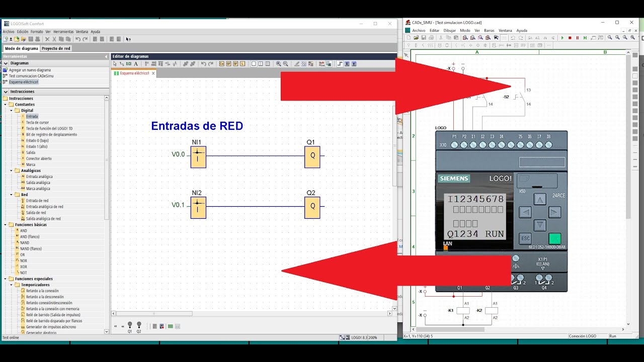644x362 pixels.
Task: Redo the action in LOGO!Soft main toolbar
Action: pos(85,39)
